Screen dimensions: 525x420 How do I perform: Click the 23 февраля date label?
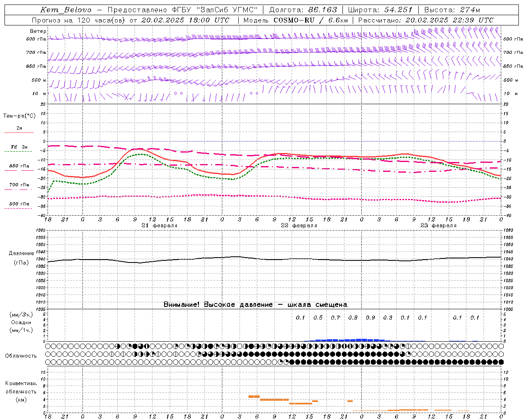coord(438,226)
